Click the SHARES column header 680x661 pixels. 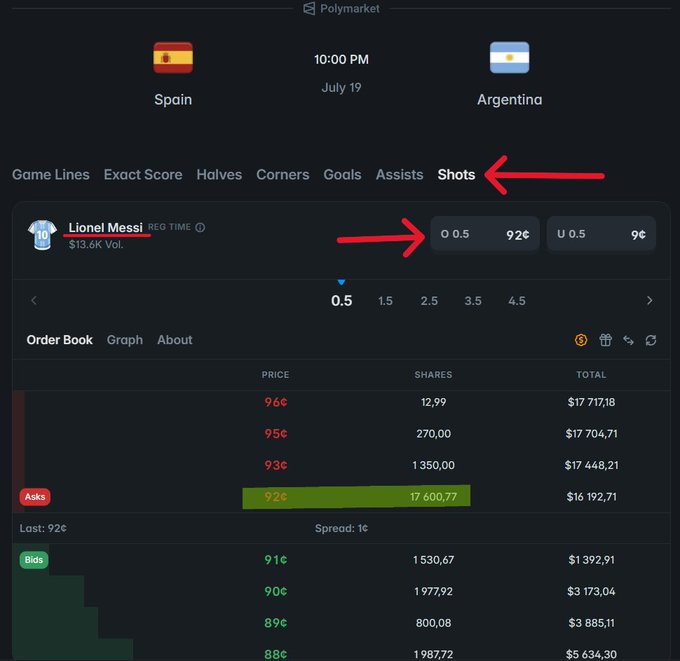tap(433, 375)
